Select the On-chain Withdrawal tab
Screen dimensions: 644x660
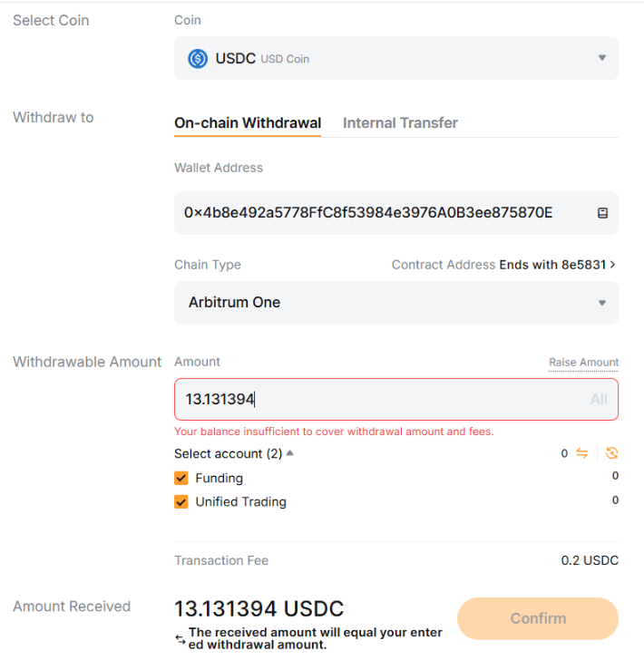click(x=248, y=123)
